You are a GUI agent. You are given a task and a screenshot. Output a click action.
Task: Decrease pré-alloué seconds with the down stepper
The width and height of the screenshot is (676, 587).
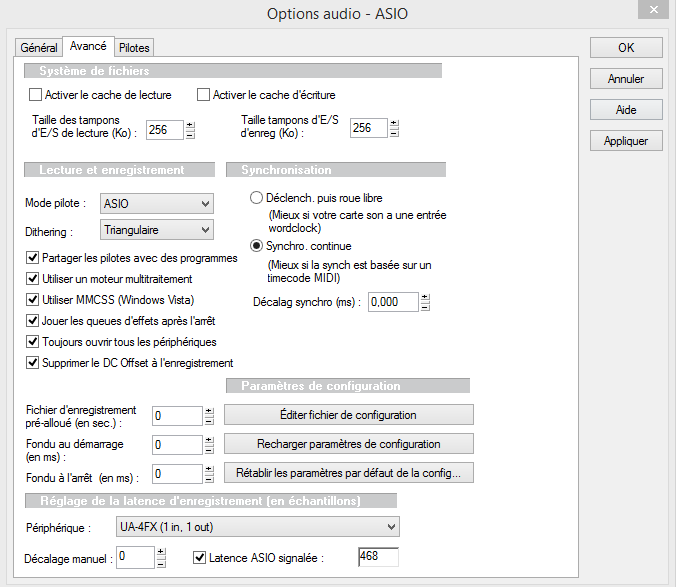point(209,420)
